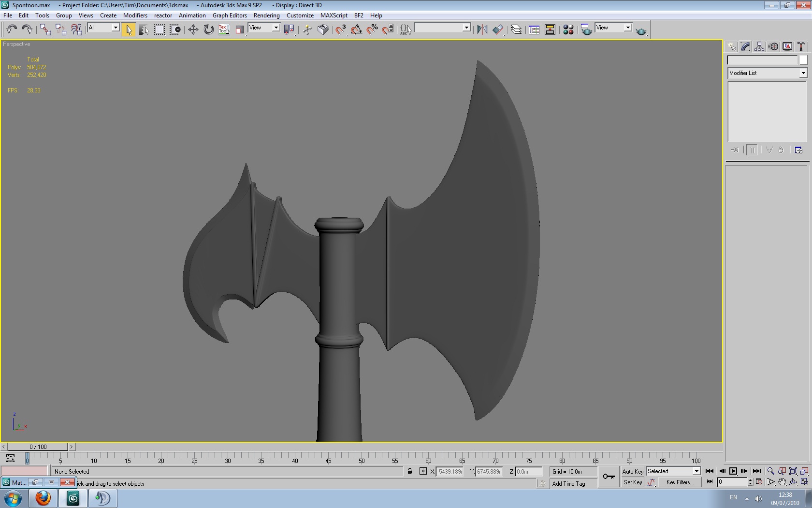Select the Move transform tool
Screen dimensions: 812x508
pyautogui.click(x=193, y=30)
